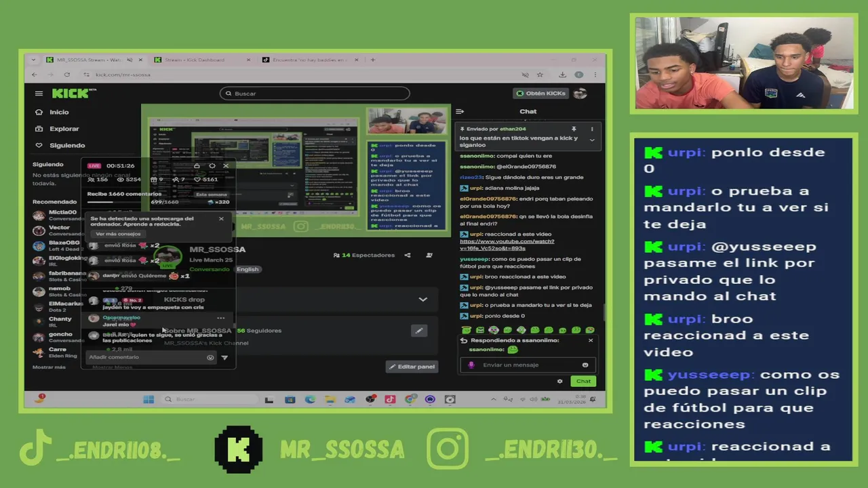The height and width of the screenshot is (488, 868).
Task: Open the Conversando category link
Action: click(209, 269)
